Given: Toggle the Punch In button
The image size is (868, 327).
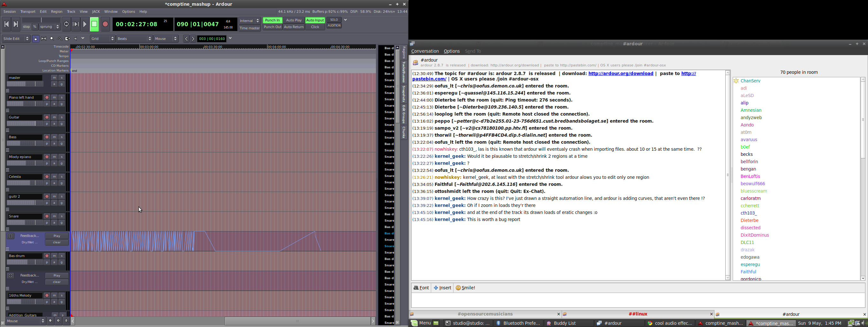Looking at the screenshot, I should [x=272, y=20].
